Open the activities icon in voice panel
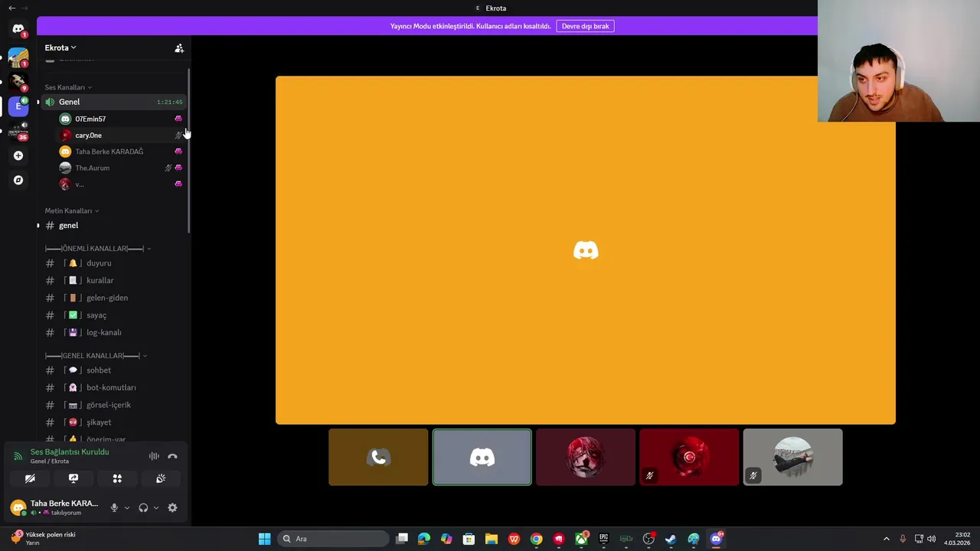Image resolution: width=980 pixels, height=551 pixels. tap(117, 478)
